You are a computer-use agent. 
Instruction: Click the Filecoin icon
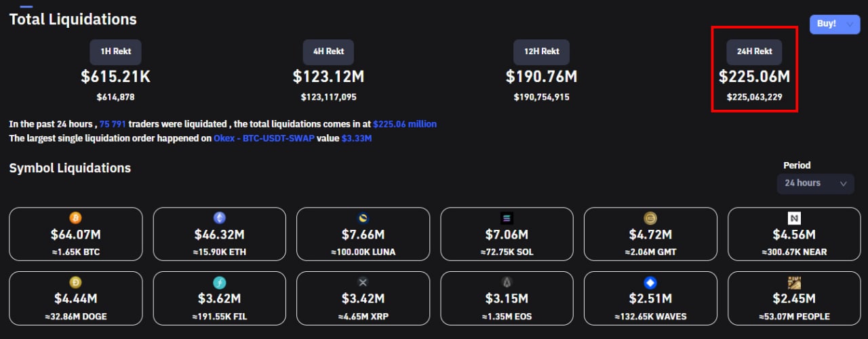(x=219, y=282)
